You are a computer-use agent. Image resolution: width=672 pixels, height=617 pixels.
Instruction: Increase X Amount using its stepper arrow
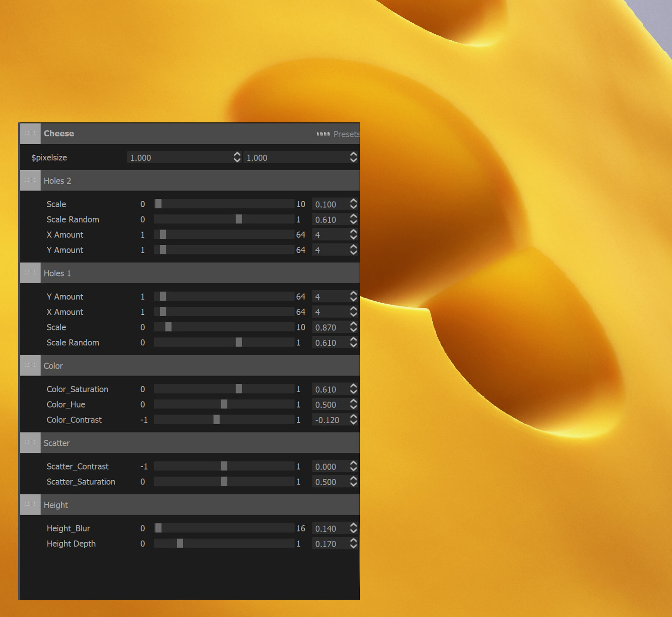353,232
